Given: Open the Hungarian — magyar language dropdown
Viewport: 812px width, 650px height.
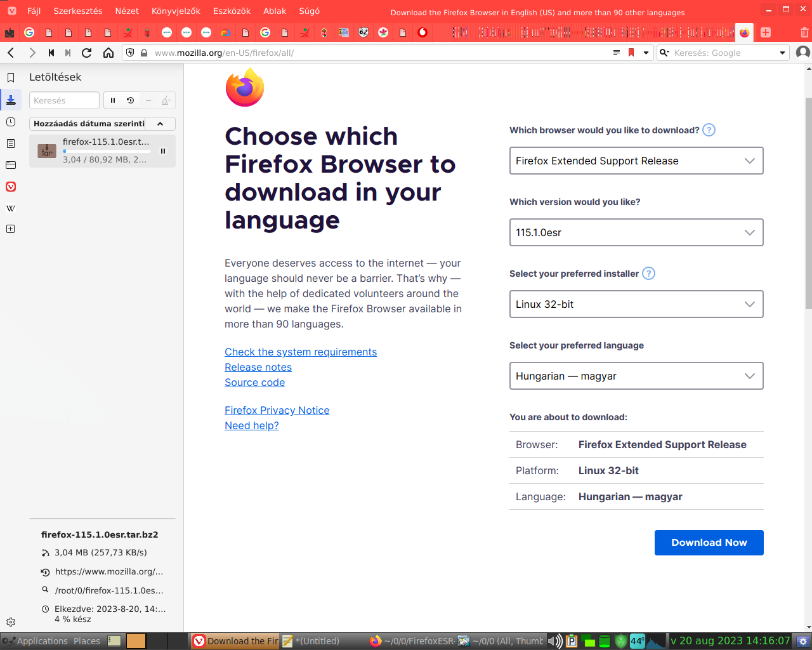Looking at the screenshot, I should coord(636,376).
